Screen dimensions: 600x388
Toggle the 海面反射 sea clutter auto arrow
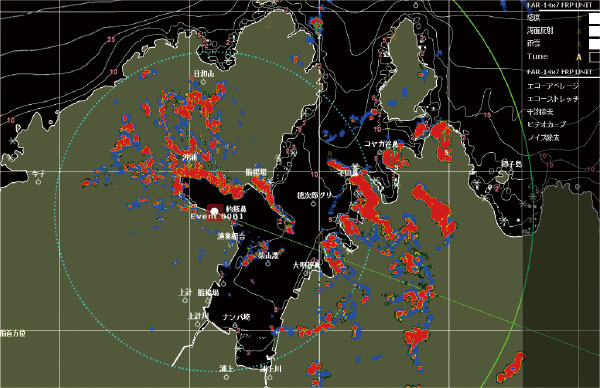click(x=579, y=31)
